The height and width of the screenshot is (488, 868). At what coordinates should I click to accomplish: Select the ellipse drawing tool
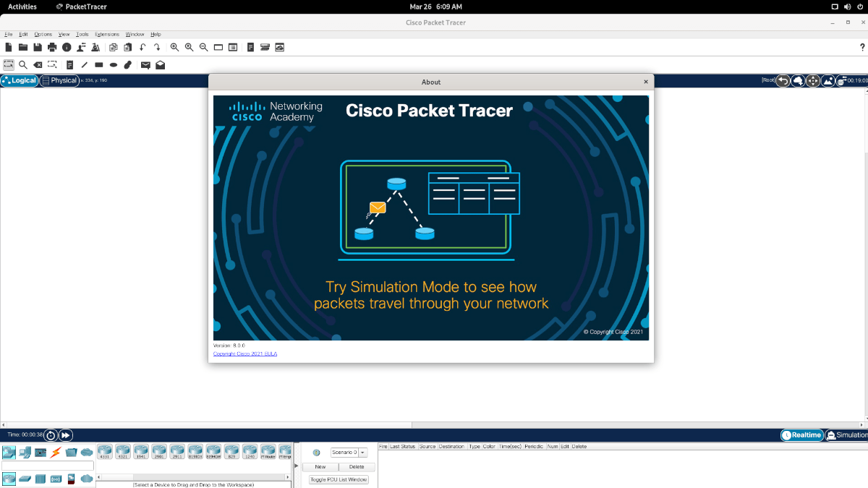click(x=114, y=64)
